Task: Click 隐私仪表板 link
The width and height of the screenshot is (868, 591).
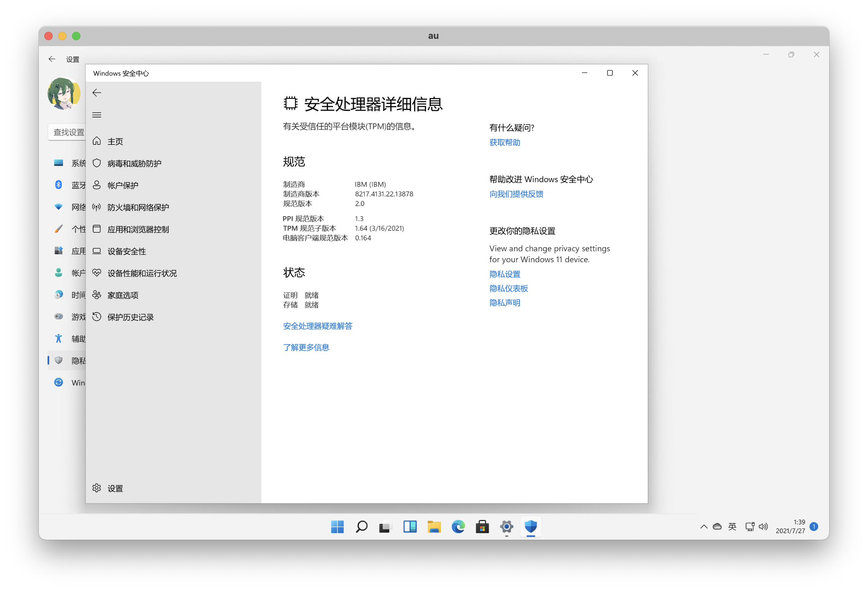Action: [x=509, y=288]
